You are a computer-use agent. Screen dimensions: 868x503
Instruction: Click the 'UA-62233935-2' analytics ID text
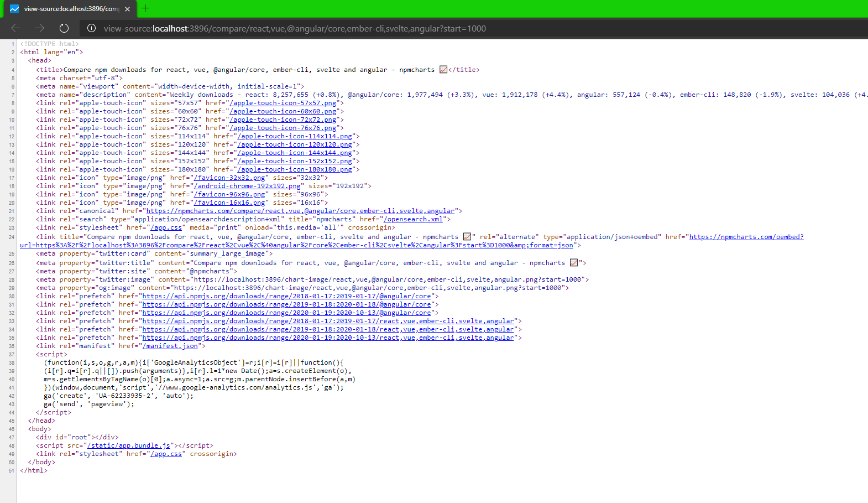127,396
